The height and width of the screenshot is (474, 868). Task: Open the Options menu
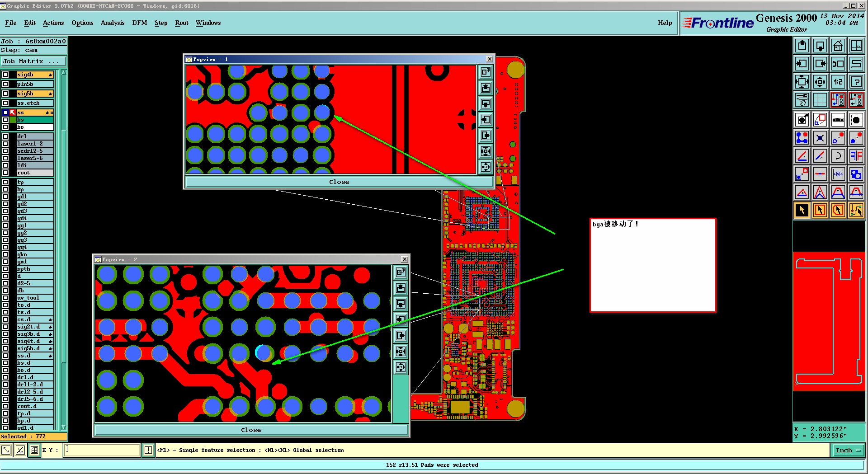(x=82, y=23)
